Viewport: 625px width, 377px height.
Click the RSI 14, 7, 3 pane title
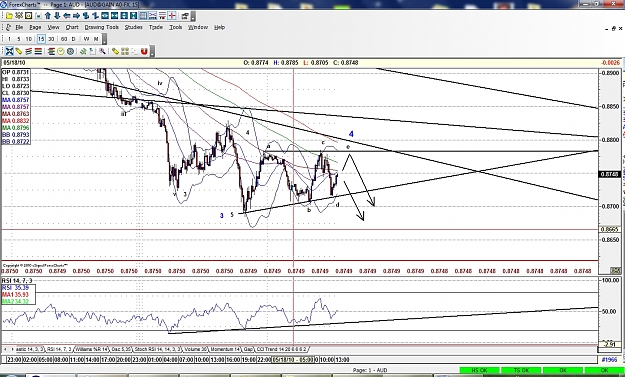(x=18, y=281)
